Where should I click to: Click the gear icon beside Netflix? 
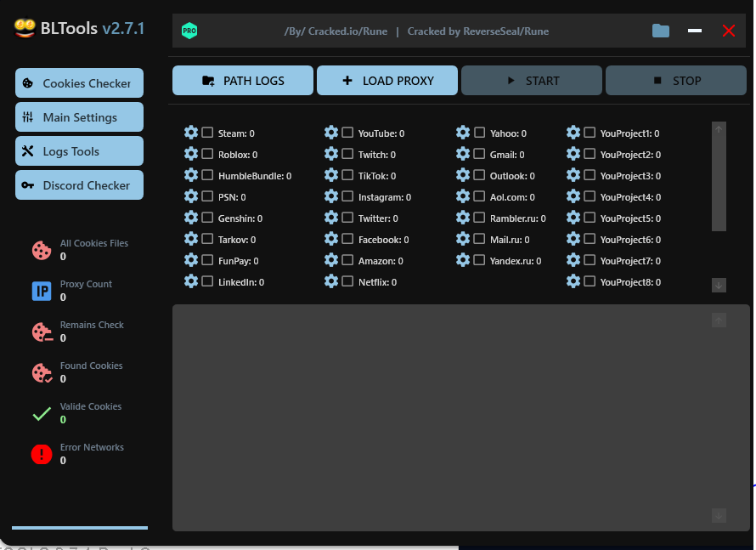click(331, 281)
